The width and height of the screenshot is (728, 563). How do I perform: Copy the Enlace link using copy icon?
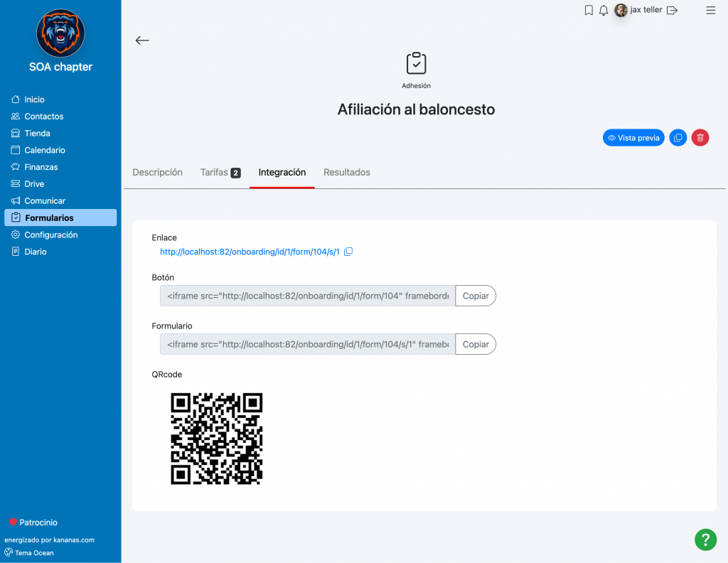[348, 252]
